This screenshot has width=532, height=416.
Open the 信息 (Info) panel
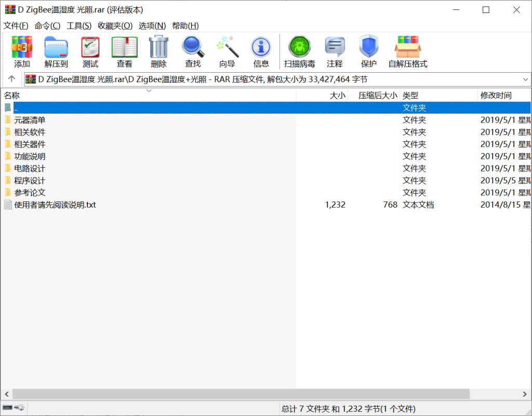pos(261,51)
